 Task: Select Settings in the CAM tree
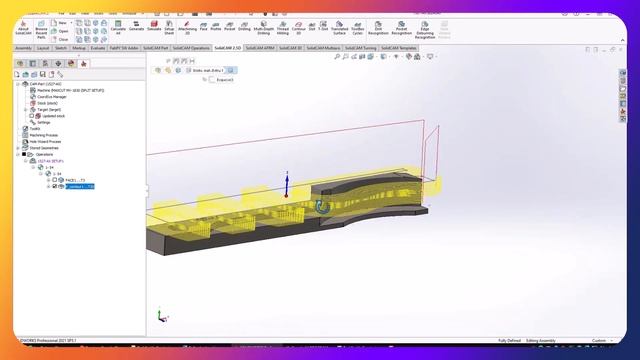(40, 122)
